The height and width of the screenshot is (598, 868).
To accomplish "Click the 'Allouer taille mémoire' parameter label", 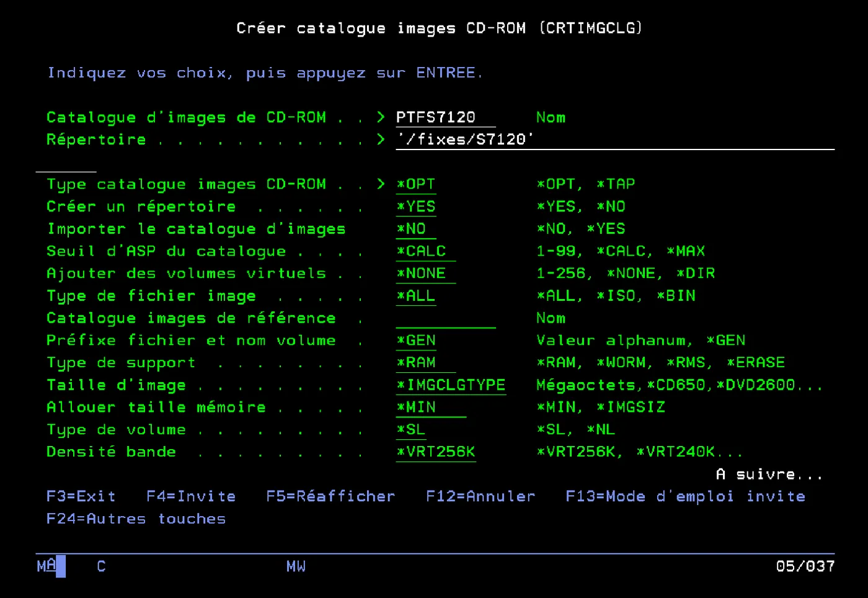I will (x=156, y=408).
